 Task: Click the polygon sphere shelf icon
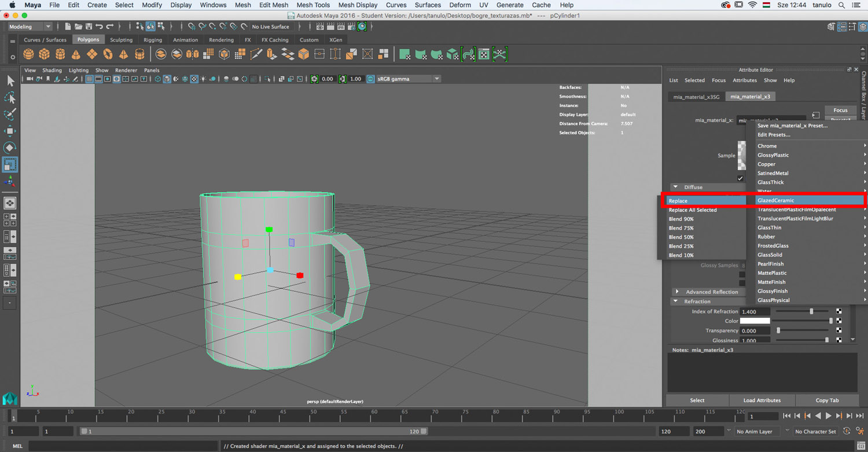pos(28,54)
